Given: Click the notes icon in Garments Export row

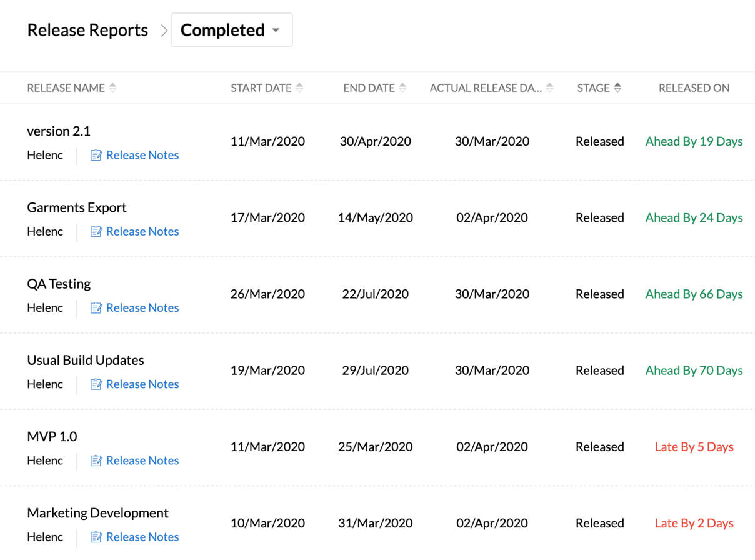Looking at the screenshot, I should coord(96,231).
